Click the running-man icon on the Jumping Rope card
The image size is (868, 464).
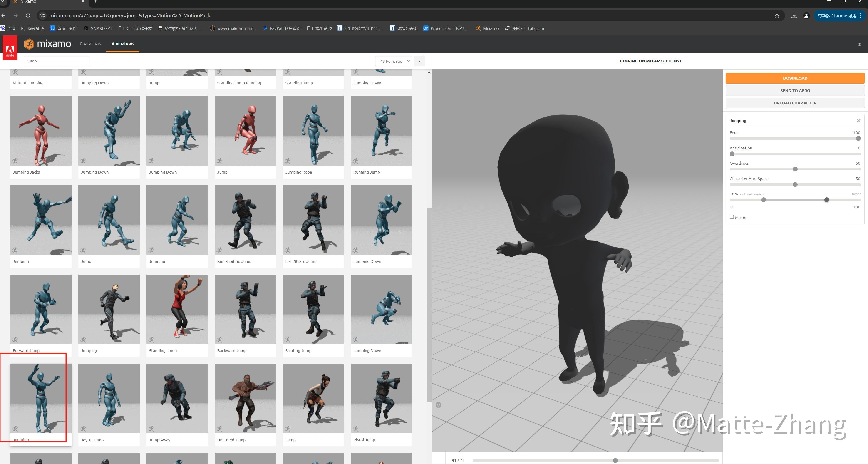(288, 161)
